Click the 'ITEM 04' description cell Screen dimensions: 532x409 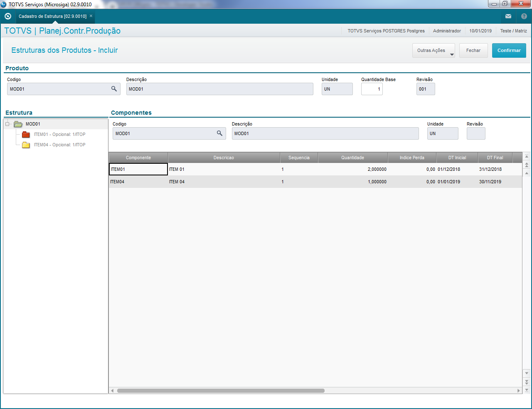pos(224,182)
